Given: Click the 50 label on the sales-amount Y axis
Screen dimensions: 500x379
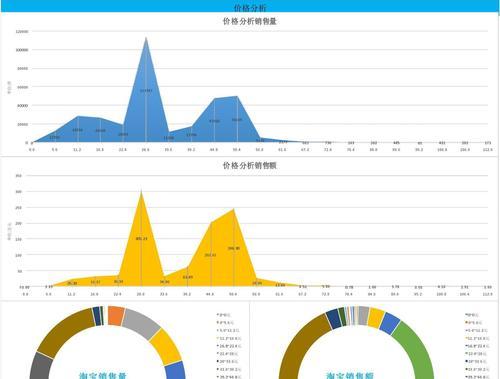Looking at the screenshot, I should 20,271.
